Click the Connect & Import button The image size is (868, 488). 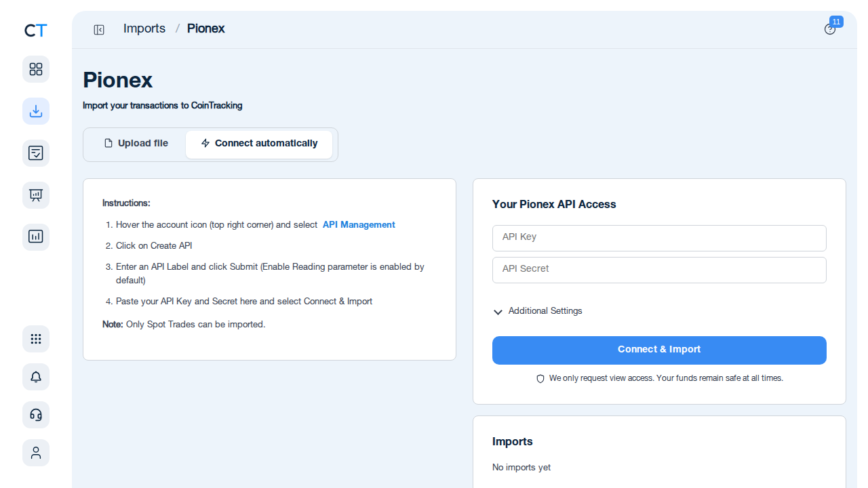coord(659,350)
